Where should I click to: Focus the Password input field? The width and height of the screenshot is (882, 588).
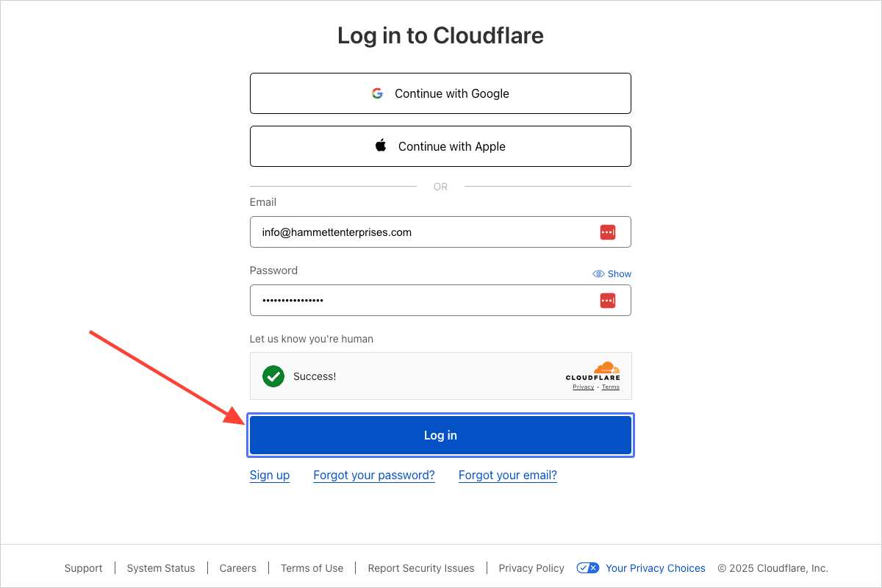point(419,301)
